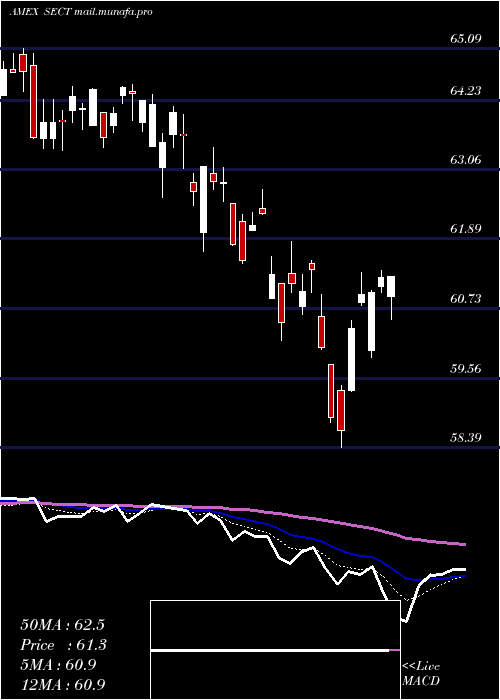Click the 58.39 price level label
This screenshot has width=500, height=700.
coord(466,437)
